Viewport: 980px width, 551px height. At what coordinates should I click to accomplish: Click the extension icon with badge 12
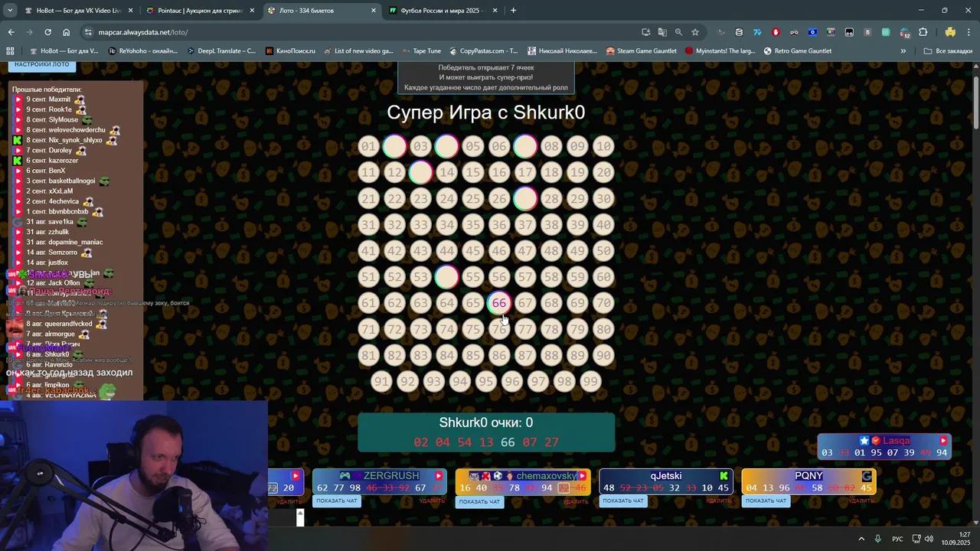[x=904, y=32]
